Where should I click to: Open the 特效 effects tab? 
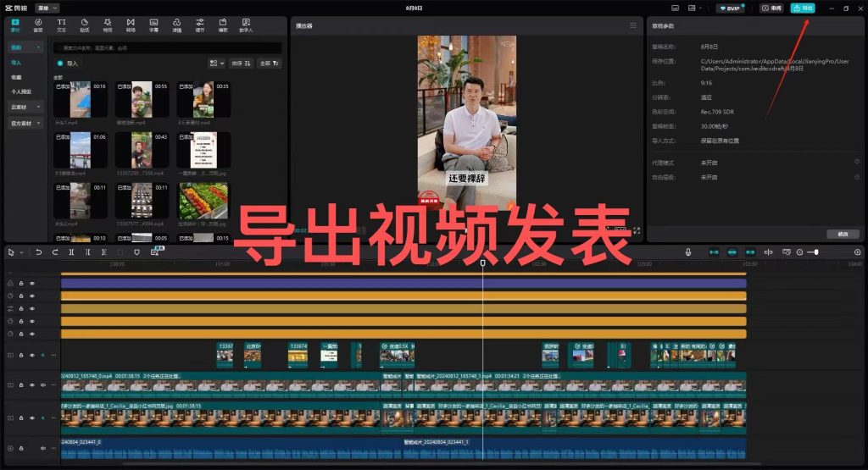(x=108, y=25)
